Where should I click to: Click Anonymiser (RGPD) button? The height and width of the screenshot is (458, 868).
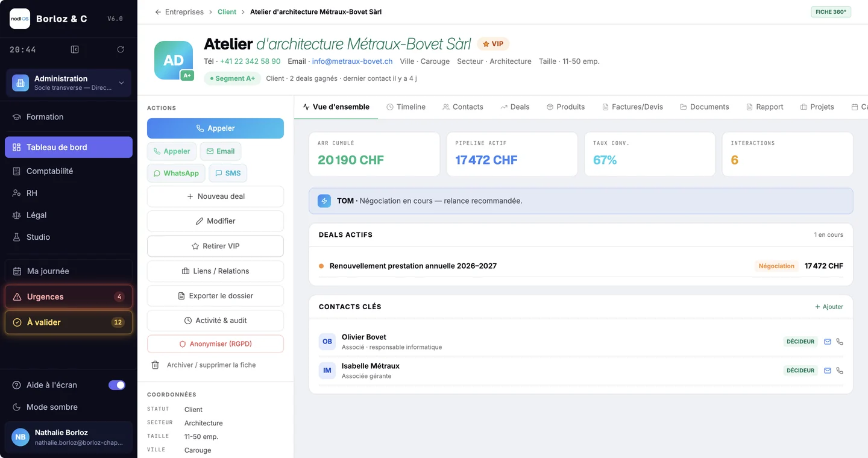pyautogui.click(x=215, y=344)
